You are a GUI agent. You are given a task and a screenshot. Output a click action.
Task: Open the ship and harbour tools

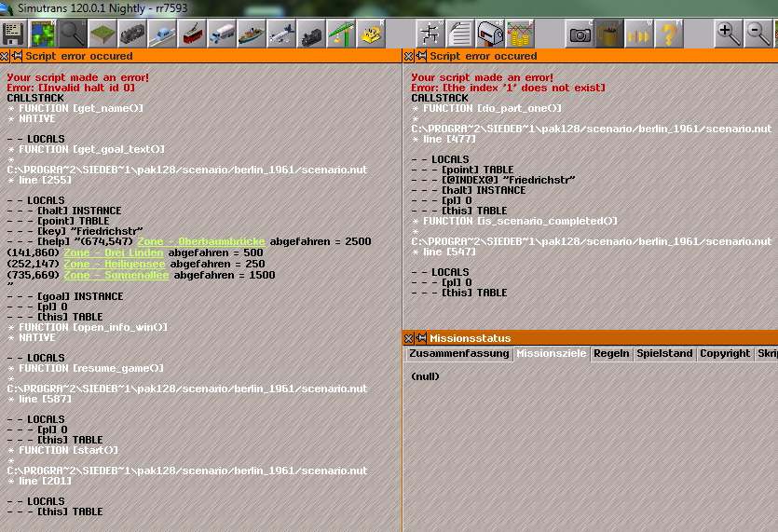252,35
